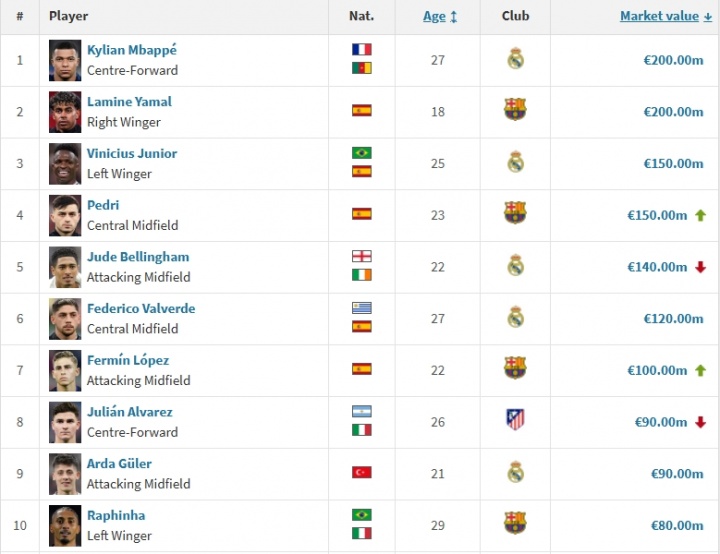
Task: Click the Turkish flag next to Arda Güler
Action: pyautogui.click(x=361, y=472)
